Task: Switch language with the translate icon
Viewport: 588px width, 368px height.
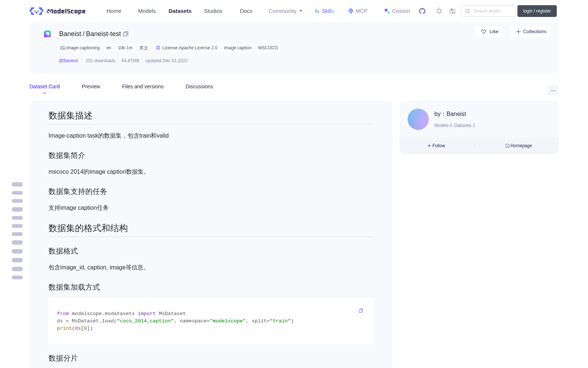Action: [x=452, y=11]
